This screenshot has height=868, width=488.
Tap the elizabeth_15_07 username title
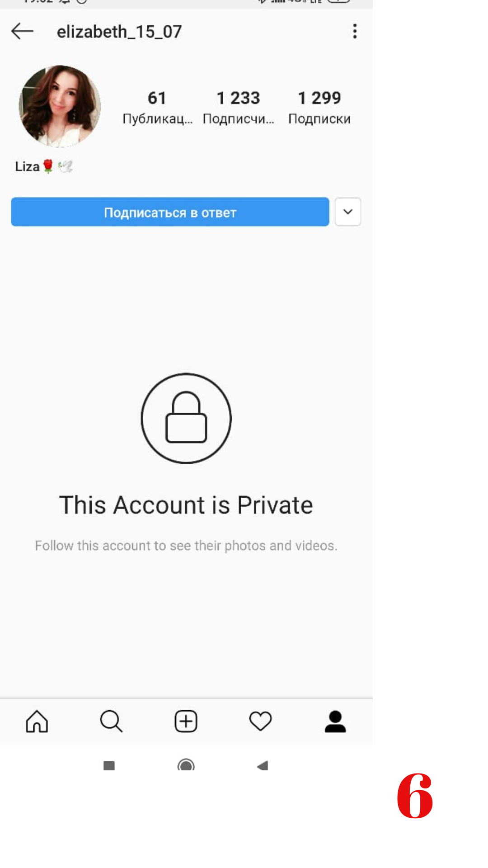pyautogui.click(x=119, y=32)
